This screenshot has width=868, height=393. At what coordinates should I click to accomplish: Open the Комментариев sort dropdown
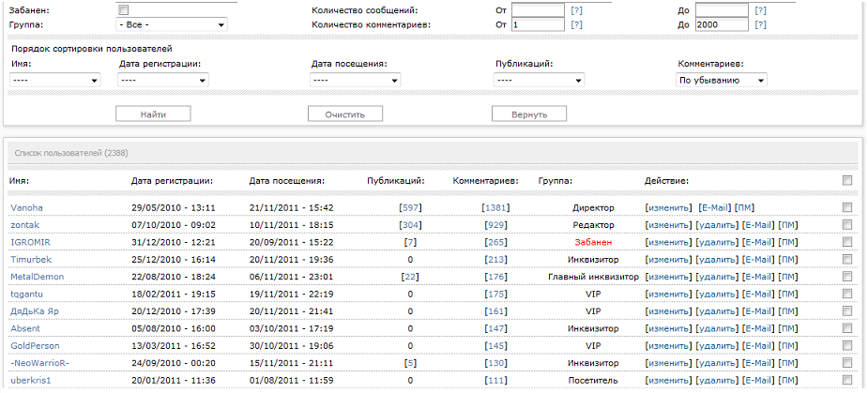point(722,81)
